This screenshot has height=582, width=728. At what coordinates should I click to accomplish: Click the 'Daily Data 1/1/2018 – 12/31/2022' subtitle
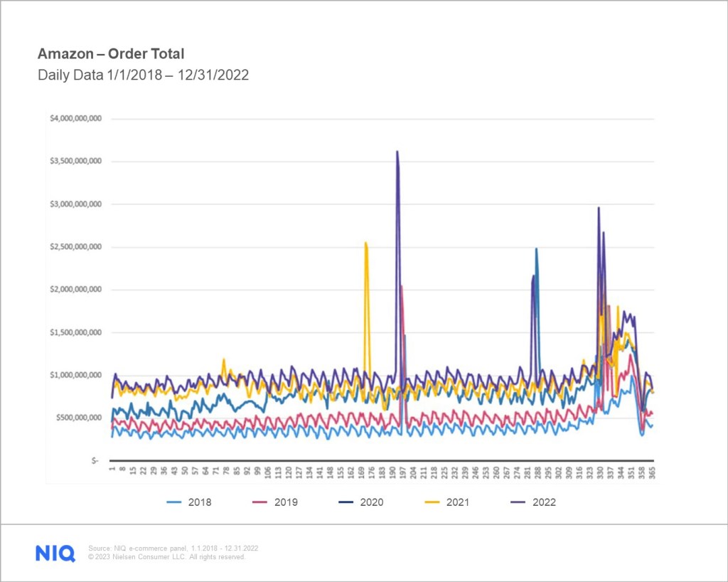(143, 75)
